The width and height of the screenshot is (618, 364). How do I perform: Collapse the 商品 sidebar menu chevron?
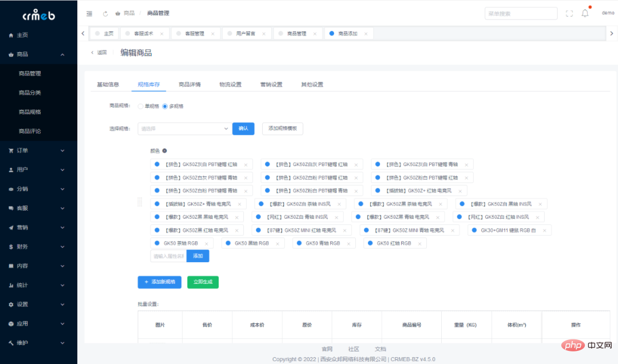click(x=62, y=55)
